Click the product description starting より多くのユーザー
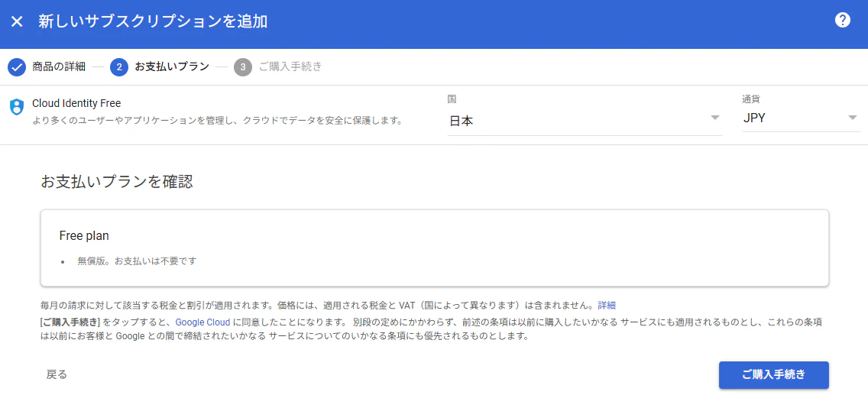This screenshot has height=408, width=868. [x=216, y=121]
